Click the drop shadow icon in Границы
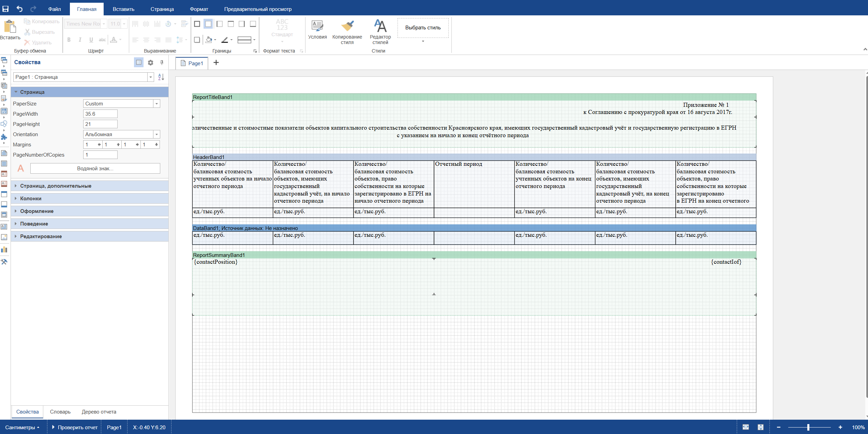This screenshot has height=434, width=868. coord(197,40)
